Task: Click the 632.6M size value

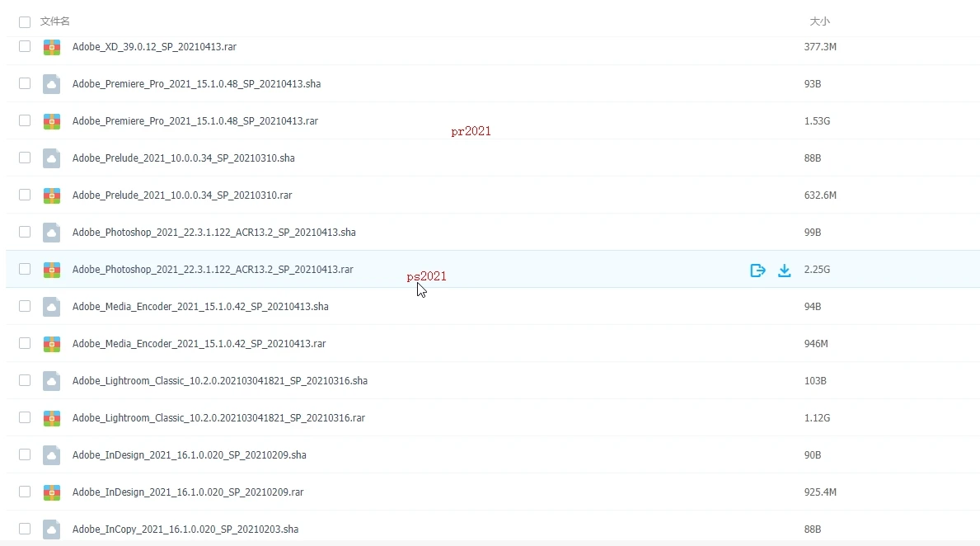Action: coord(820,195)
